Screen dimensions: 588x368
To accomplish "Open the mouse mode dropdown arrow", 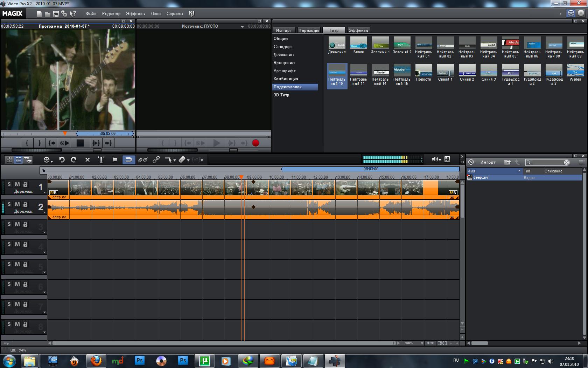I will [x=175, y=161].
